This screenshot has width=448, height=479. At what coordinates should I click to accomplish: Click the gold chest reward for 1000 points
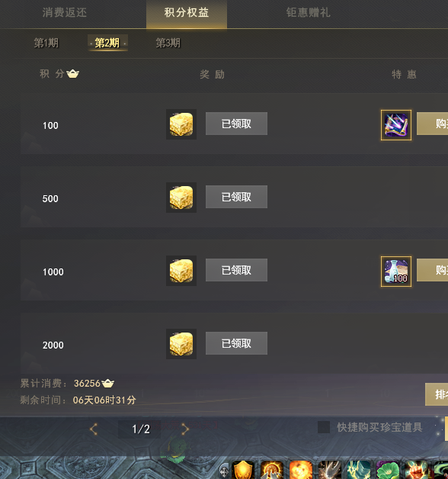181,271
